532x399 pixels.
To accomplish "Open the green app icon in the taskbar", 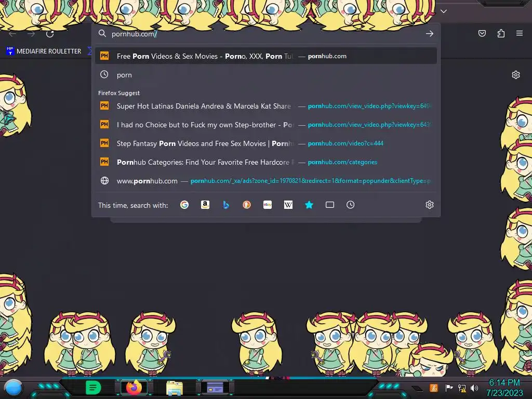I will pos(93,388).
